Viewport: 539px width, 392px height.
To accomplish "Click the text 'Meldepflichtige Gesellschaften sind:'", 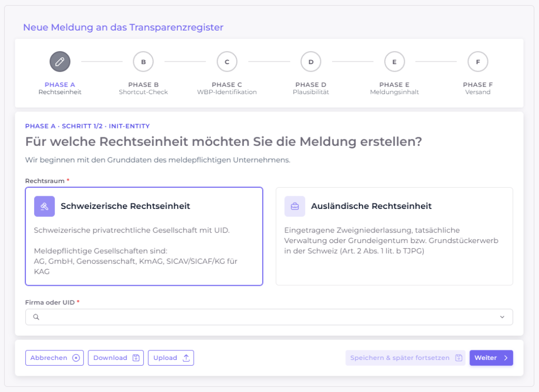I will tap(101, 251).
